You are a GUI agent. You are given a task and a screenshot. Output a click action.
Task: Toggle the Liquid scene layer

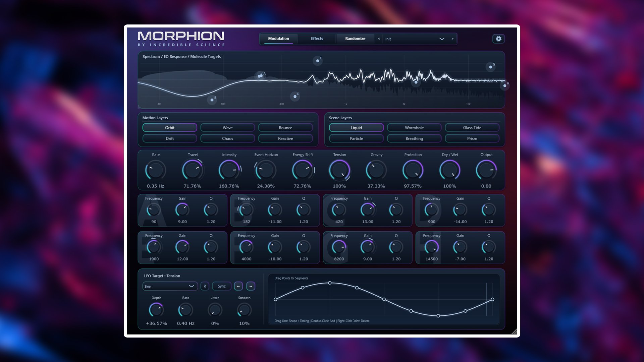click(356, 128)
